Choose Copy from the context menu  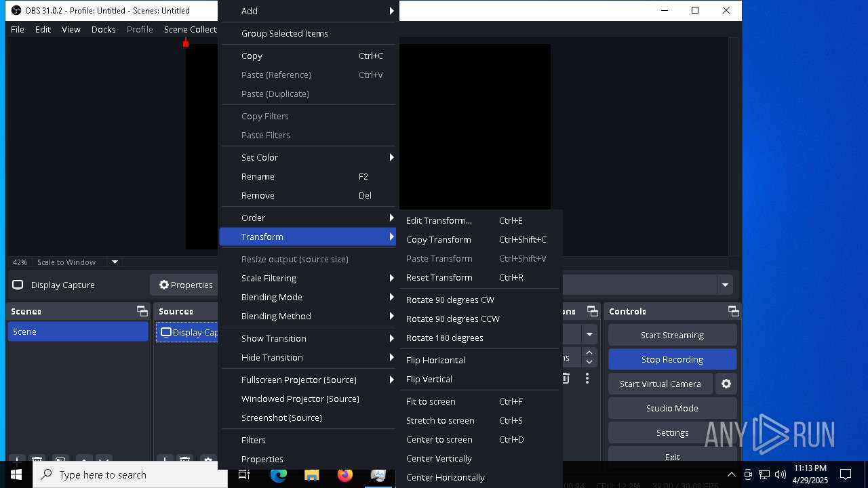click(308, 56)
